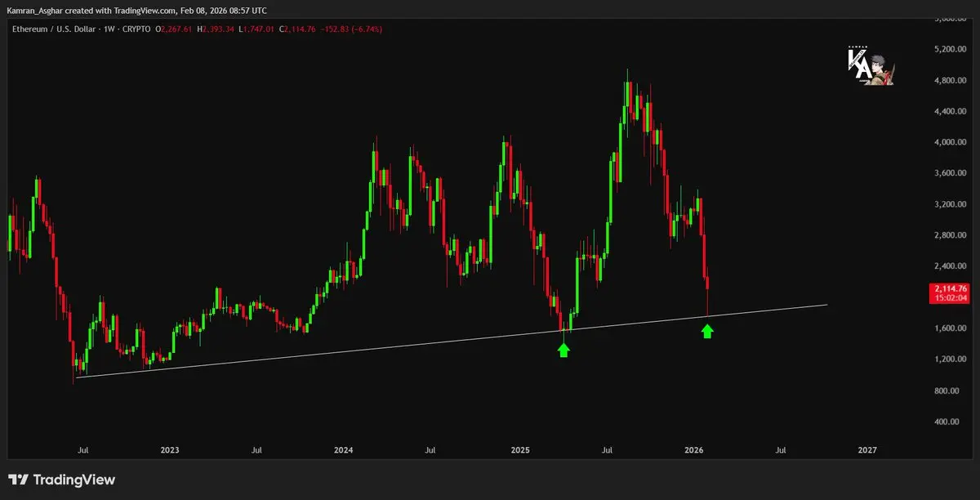Click the 2024 time axis label
The image size is (980, 500).
[x=344, y=450]
